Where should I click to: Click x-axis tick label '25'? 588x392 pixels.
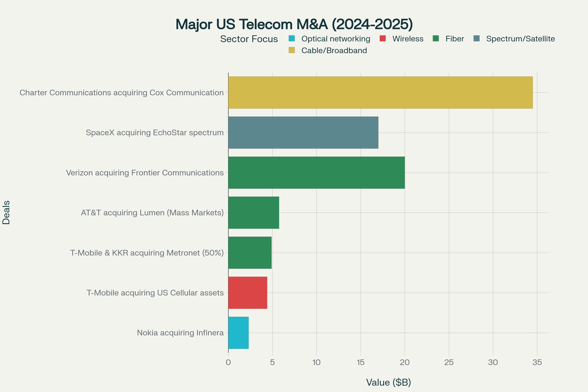(449, 362)
